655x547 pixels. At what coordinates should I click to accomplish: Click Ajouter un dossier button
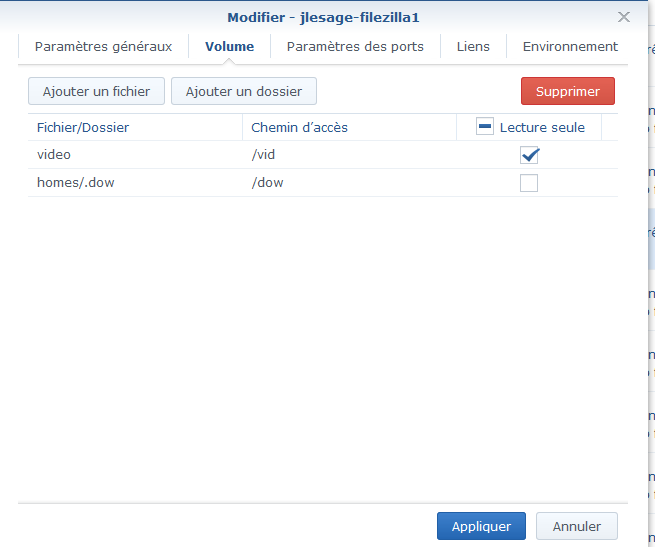pyautogui.click(x=244, y=91)
